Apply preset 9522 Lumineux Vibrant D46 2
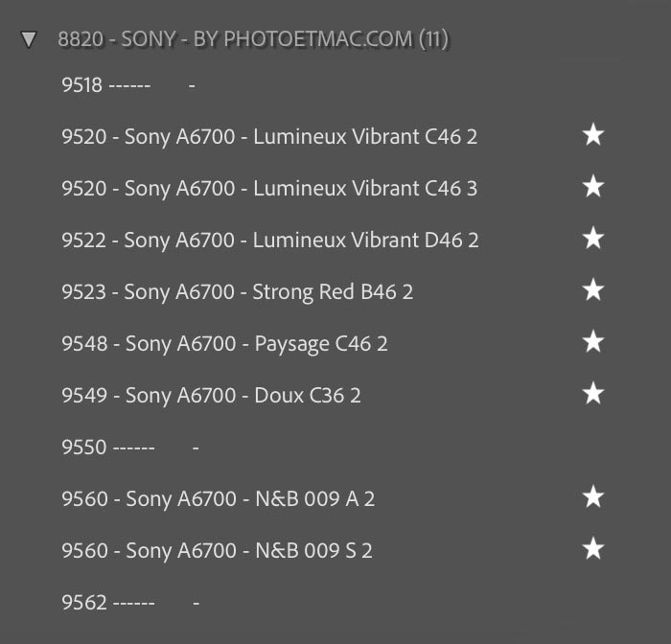The image size is (671, 644). tap(270, 241)
